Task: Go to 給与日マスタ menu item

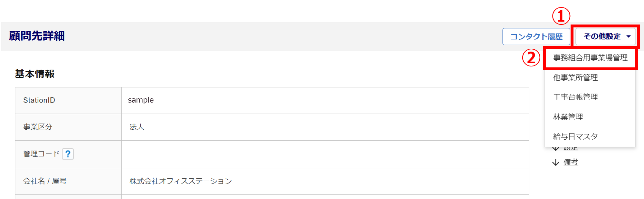Action: pyautogui.click(x=575, y=136)
